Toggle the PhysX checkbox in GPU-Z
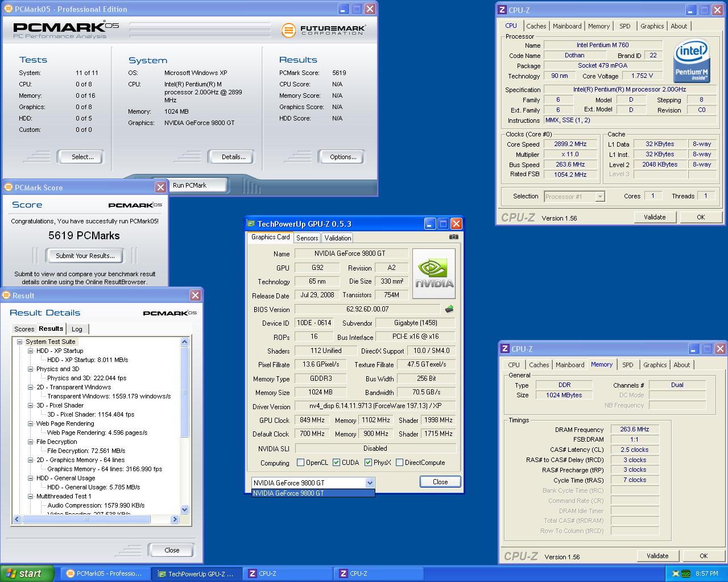 [x=369, y=463]
